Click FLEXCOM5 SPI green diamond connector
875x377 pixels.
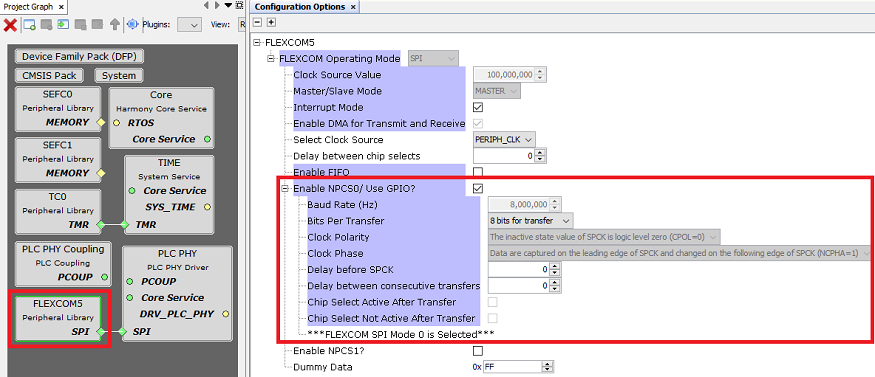tap(100, 332)
